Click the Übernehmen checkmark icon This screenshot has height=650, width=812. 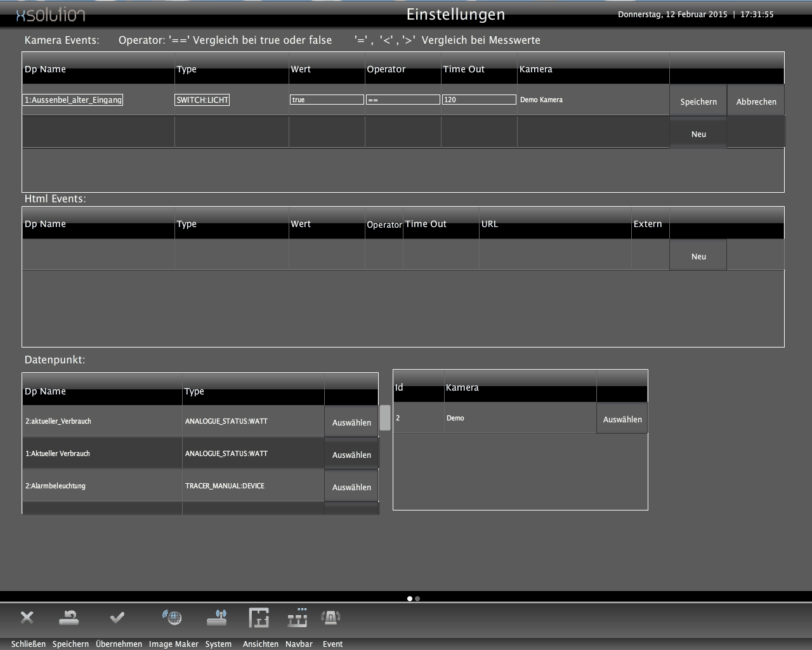click(117, 618)
